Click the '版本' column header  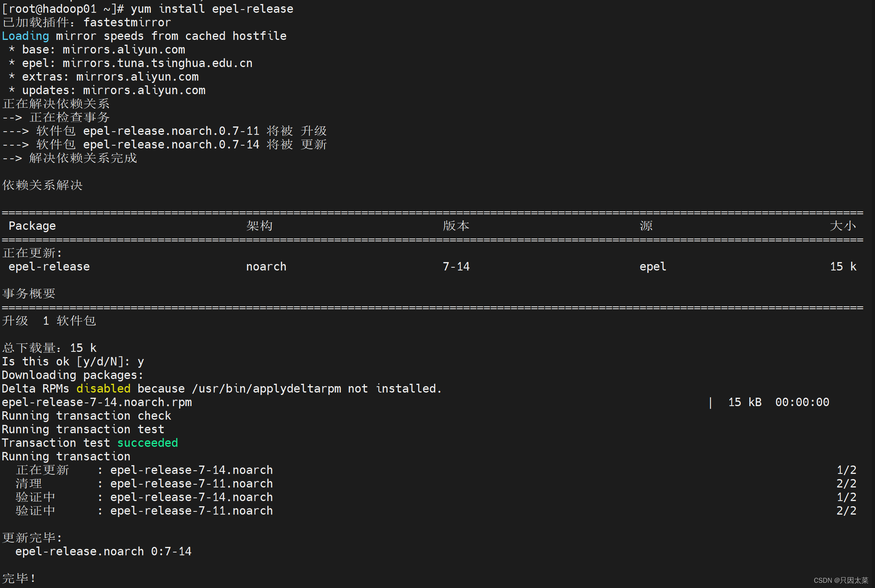click(456, 226)
